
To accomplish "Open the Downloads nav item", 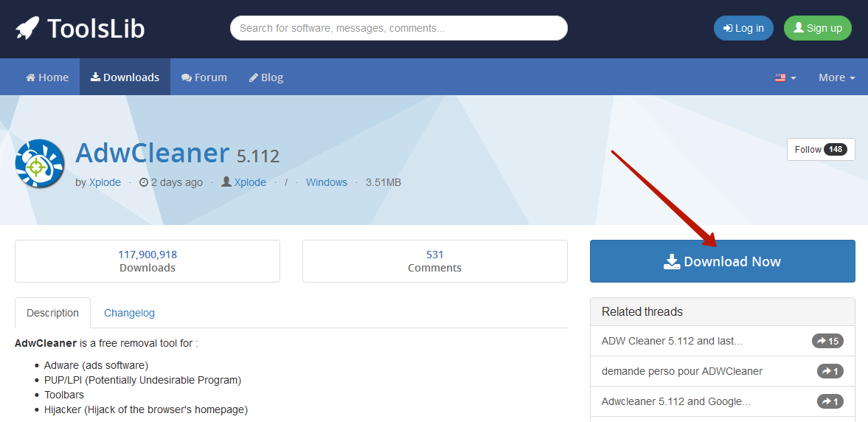I will (125, 77).
